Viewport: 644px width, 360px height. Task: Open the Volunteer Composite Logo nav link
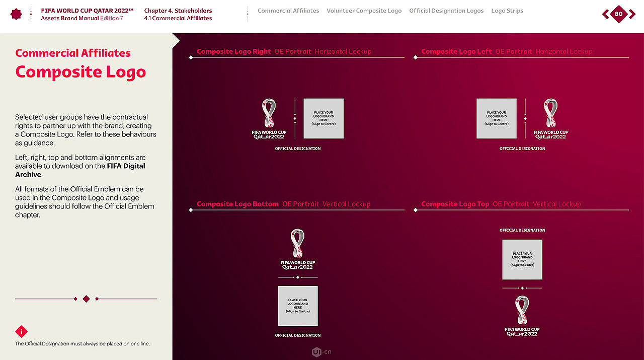[x=364, y=11]
